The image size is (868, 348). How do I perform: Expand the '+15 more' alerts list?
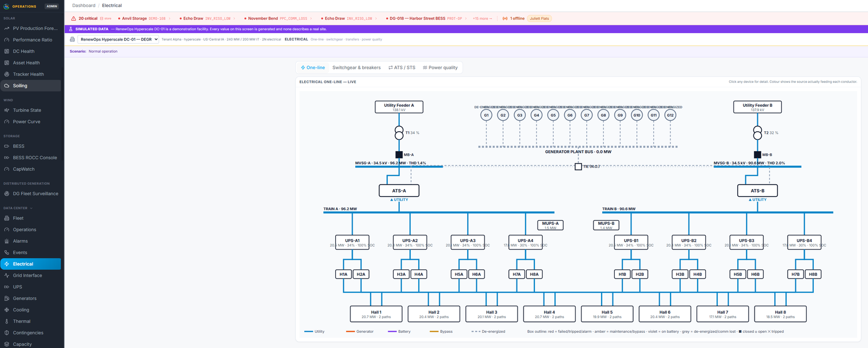click(482, 18)
